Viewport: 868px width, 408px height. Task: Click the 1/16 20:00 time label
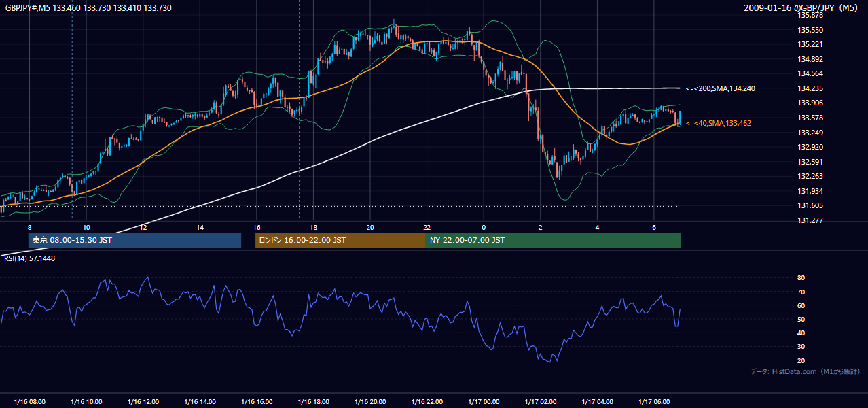[x=370, y=402]
